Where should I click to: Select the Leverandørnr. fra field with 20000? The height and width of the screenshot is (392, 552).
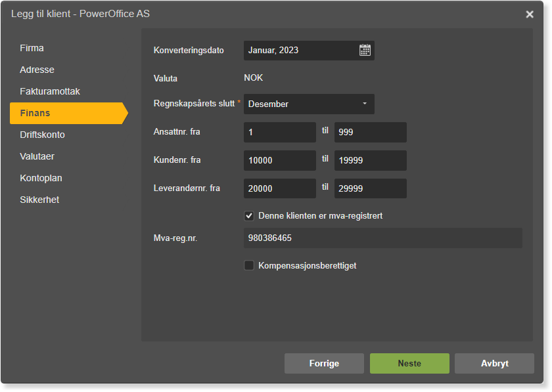(280, 188)
